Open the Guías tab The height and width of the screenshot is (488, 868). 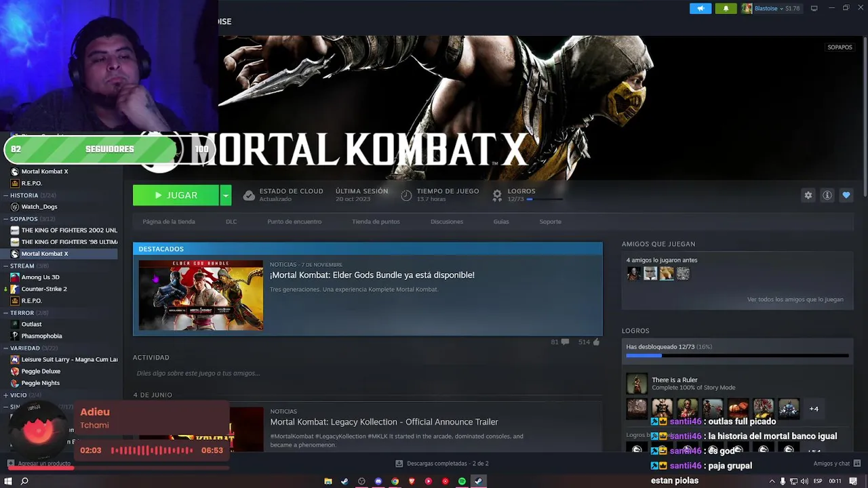(501, 222)
